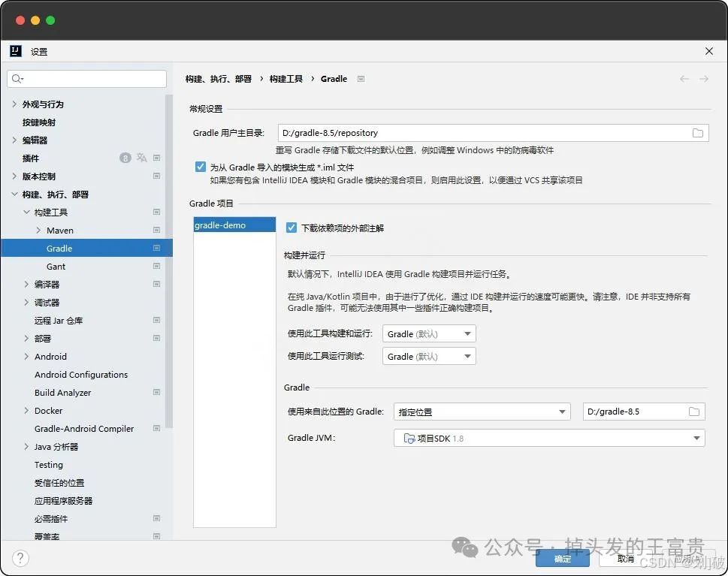Select 应用程序服务器 settings page
This screenshot has width=728, height=576.
coord(64,501)
